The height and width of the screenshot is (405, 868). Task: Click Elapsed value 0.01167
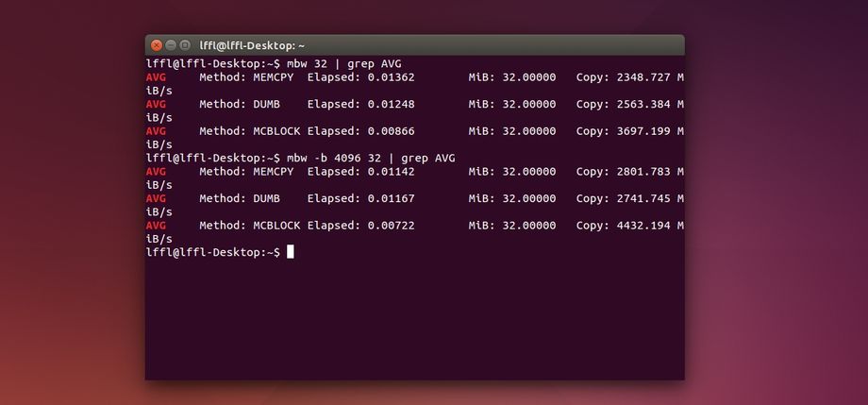coord(391,198)
